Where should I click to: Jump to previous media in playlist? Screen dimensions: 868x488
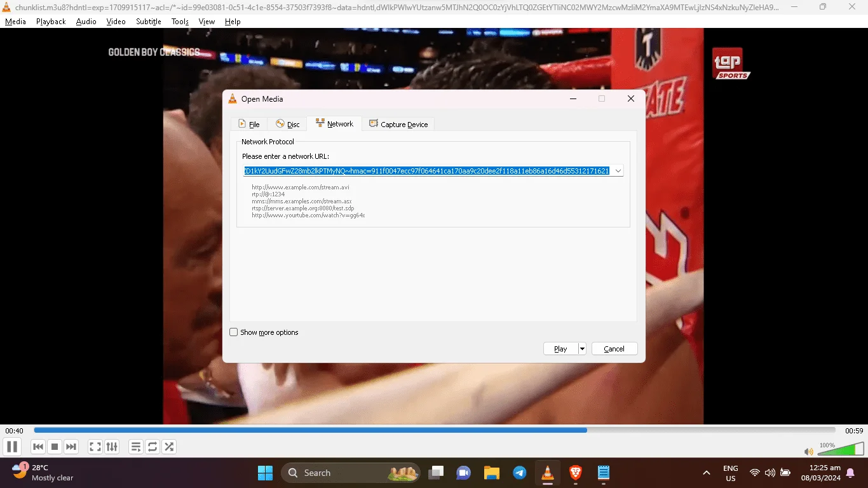coord(38,447)
